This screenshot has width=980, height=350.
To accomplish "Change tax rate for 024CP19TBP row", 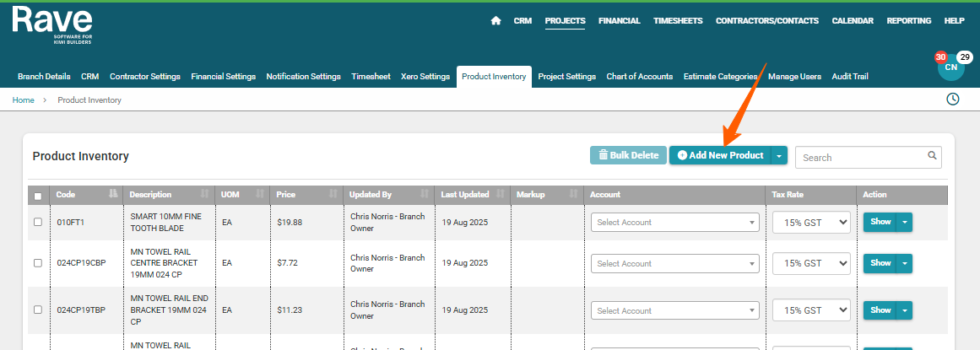I will (x=811, y=310).
